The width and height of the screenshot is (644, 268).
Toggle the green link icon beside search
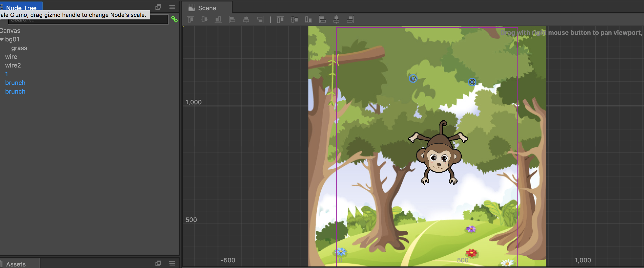click(x=174, y=19)
